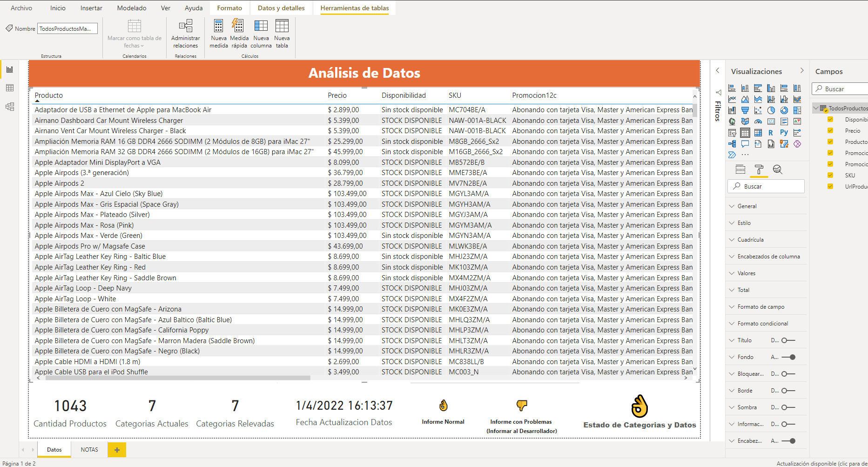The height and width of the screenshot is (467, 868).
Task: Expand the Formato condicional section
Action: point(762,324)
